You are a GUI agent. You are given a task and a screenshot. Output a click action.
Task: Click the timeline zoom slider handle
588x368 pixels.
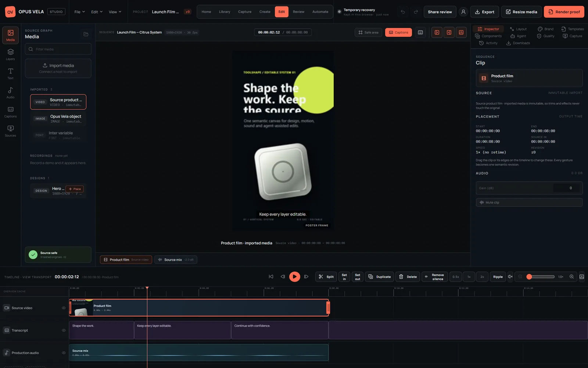tap(529, 277)
